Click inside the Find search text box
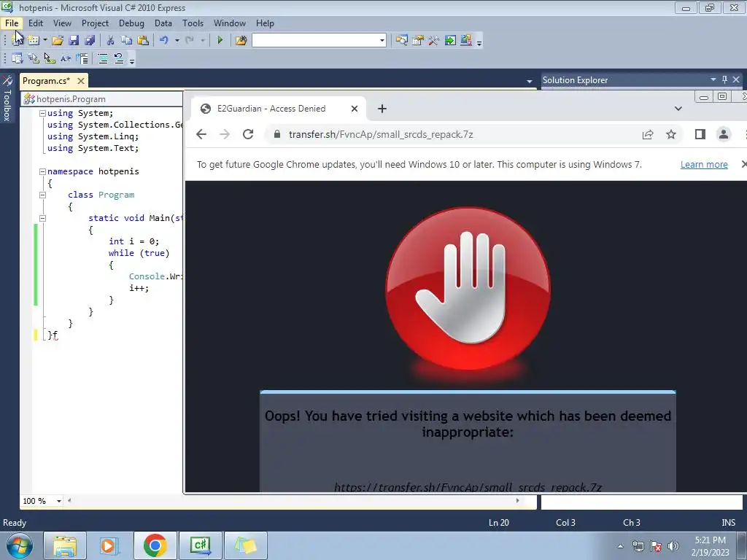The height and width of the screenshot is (560, 747). click(x=315, y=41)
